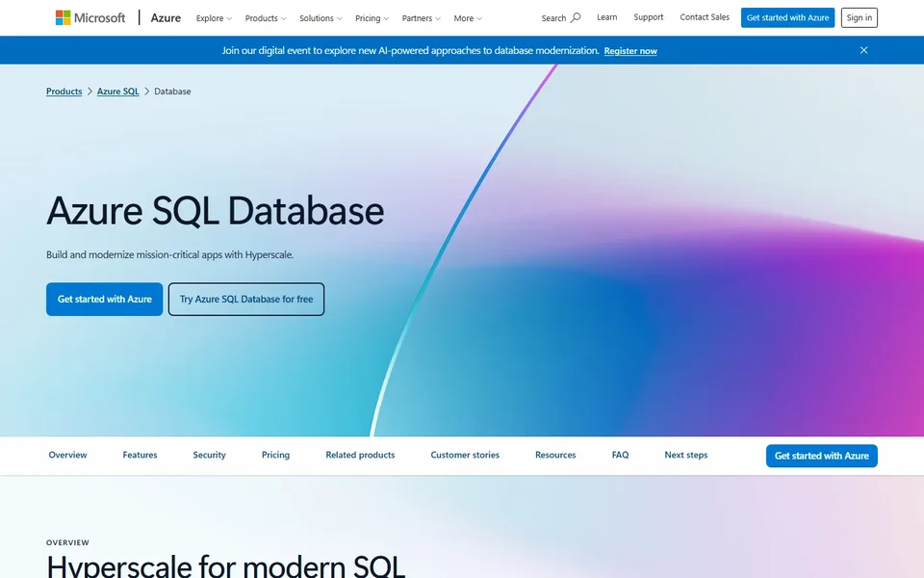Image resolution: width=924 pixels, height=578 pixels.
Task: Go to Products breadcrumb
Action: (x=64, y=92)
